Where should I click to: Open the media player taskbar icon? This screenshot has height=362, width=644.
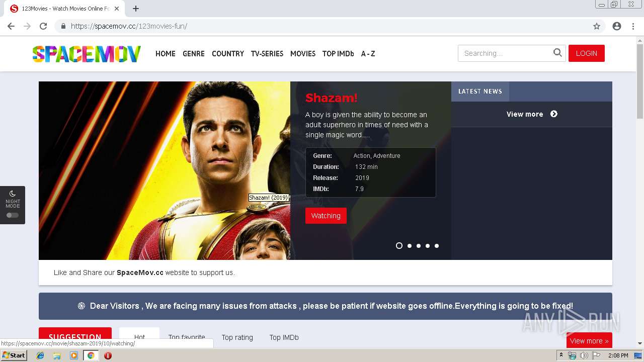(x=74, y=355)
